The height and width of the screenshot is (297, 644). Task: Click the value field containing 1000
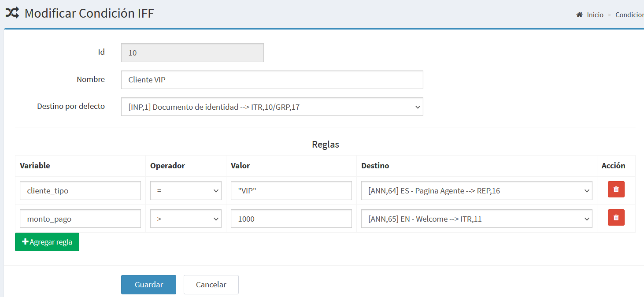tap(291, 219)
